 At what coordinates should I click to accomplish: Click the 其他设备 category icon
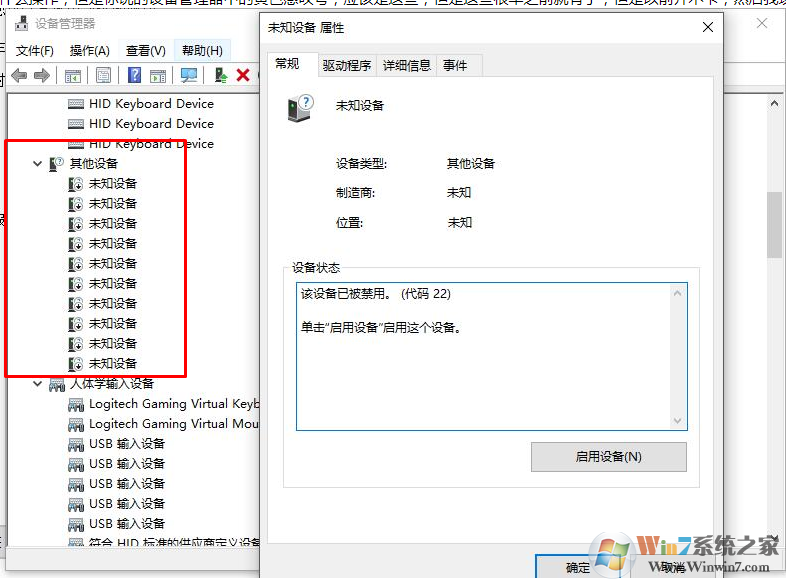(56, 163)
